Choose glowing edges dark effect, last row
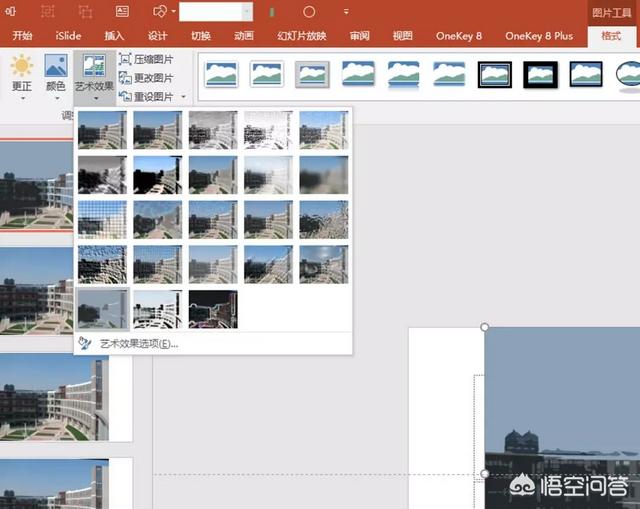Image resolution: width=640 pixels, height=509 pixels. click(x=213, y=309)
